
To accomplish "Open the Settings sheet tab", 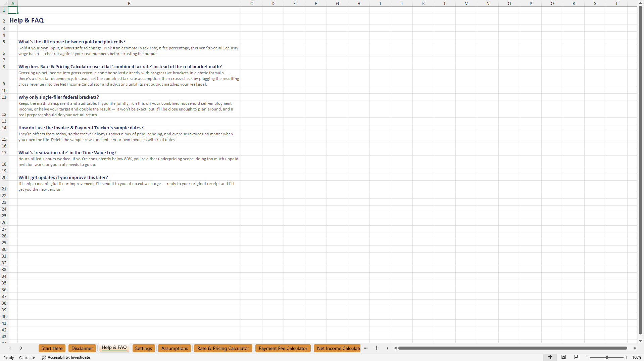I will click(144, 348).
